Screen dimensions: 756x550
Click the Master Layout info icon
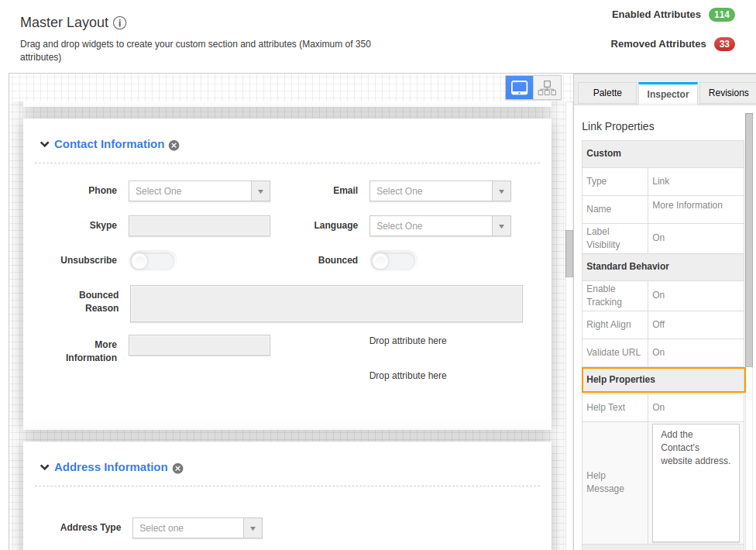point(120,23)
